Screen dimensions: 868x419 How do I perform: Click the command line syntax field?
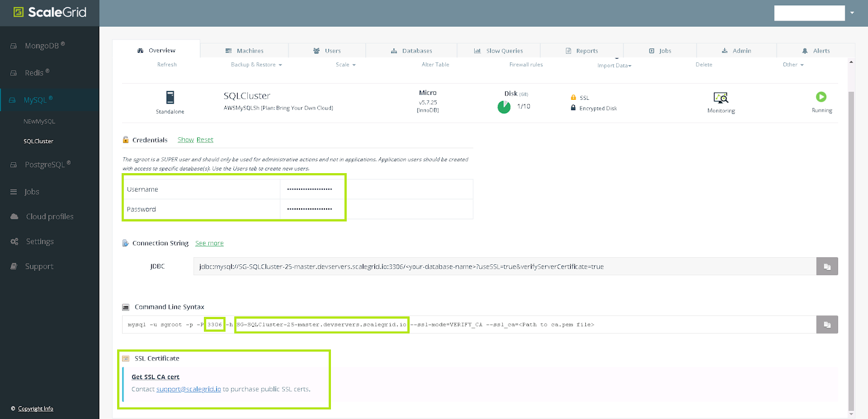469,325
